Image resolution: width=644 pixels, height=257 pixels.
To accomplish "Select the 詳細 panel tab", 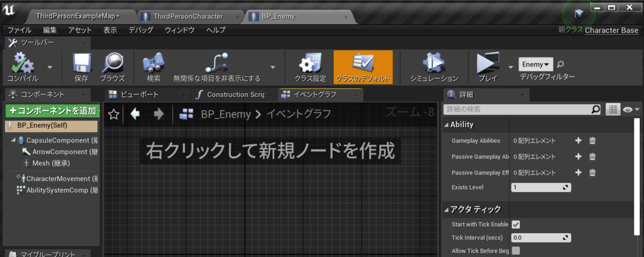I will pyautogui.click(x=486, y=94).
